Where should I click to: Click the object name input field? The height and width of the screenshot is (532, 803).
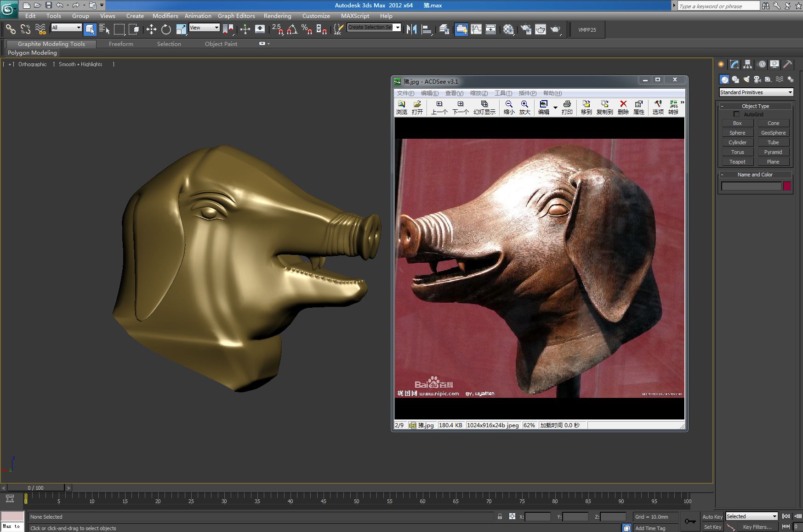pos(751,186)
